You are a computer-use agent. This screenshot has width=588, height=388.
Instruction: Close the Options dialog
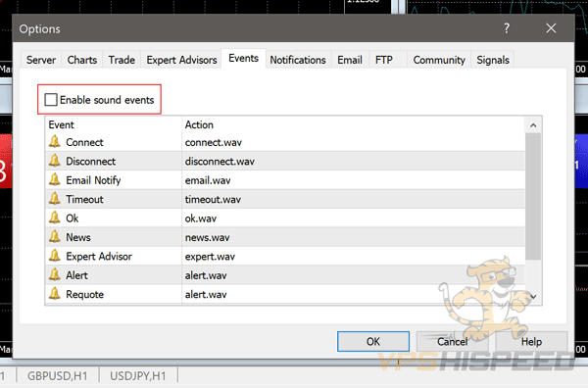coord(551,28)
